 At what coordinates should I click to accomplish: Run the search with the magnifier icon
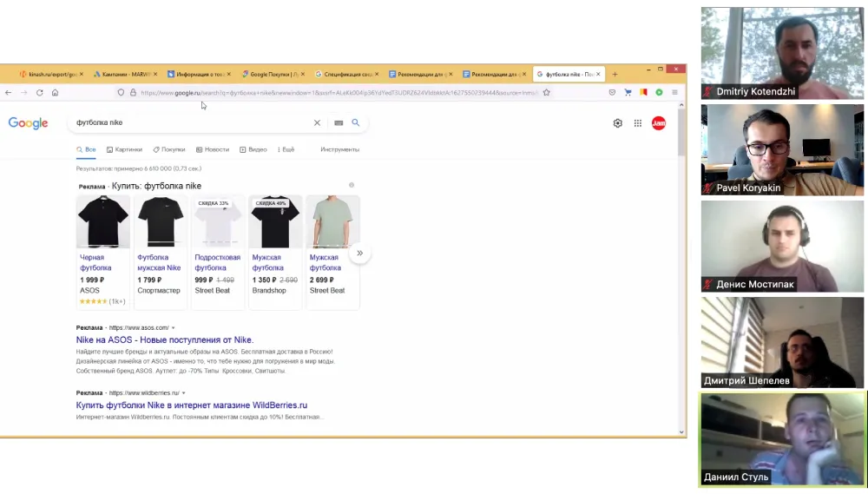tap(356, 122)
